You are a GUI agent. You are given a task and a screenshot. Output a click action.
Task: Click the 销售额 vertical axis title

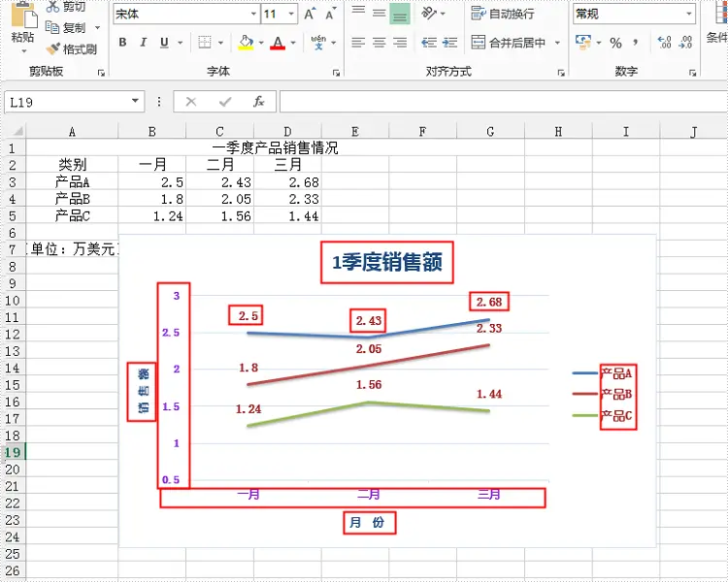point(142,391)
